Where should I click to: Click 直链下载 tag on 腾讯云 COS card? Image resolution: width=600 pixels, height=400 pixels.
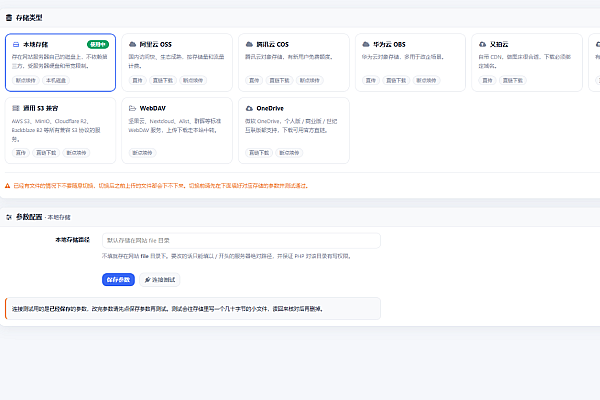pos(279,80)
